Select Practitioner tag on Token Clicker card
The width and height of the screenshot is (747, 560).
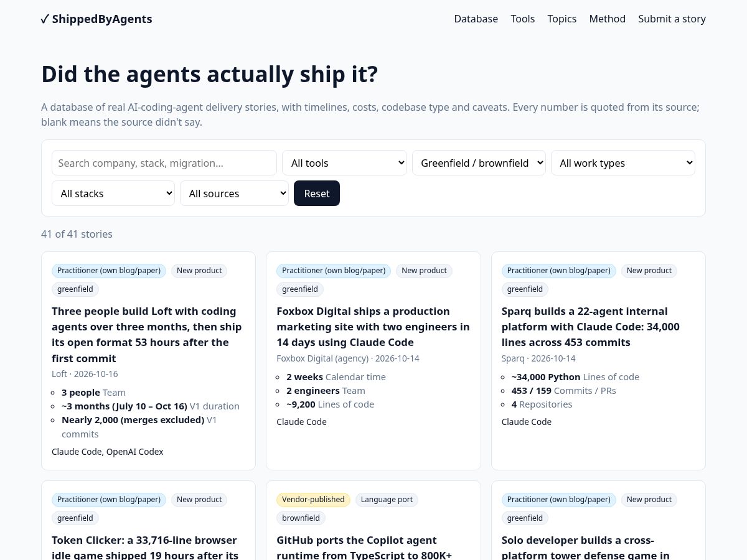click(109, 500)
